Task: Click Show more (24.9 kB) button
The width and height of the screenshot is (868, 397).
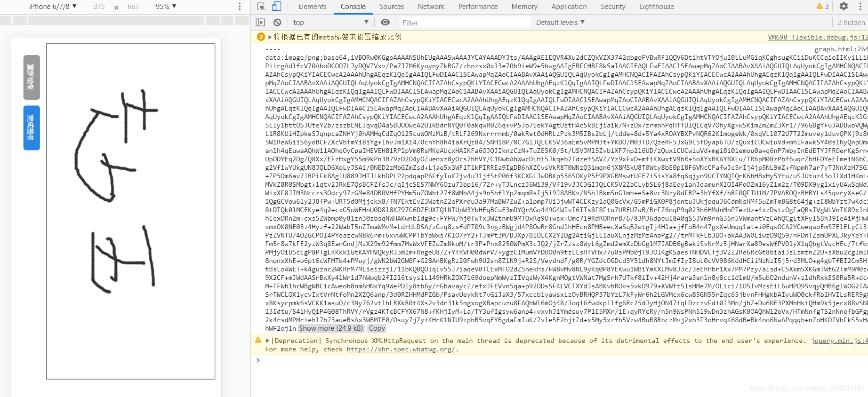Action: point(331,328)
